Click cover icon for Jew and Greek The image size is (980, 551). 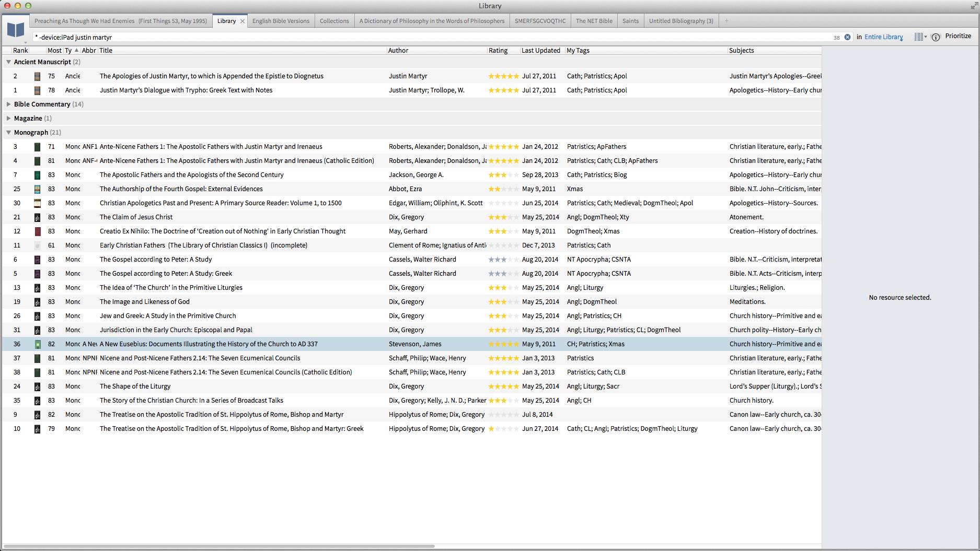(x=37, y=316)
